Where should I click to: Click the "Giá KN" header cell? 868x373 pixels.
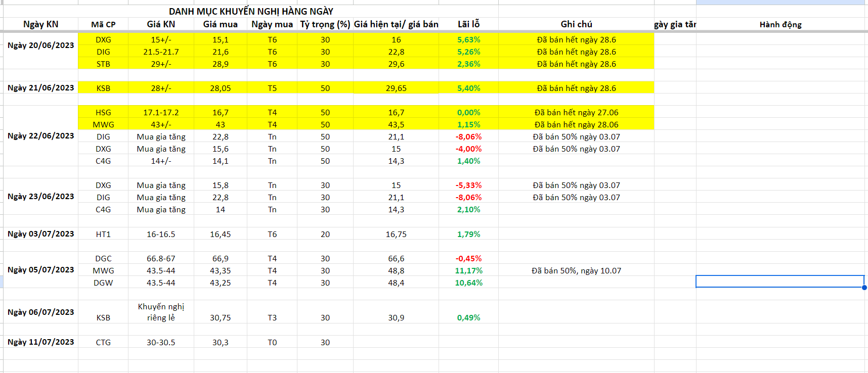[161, 24]
